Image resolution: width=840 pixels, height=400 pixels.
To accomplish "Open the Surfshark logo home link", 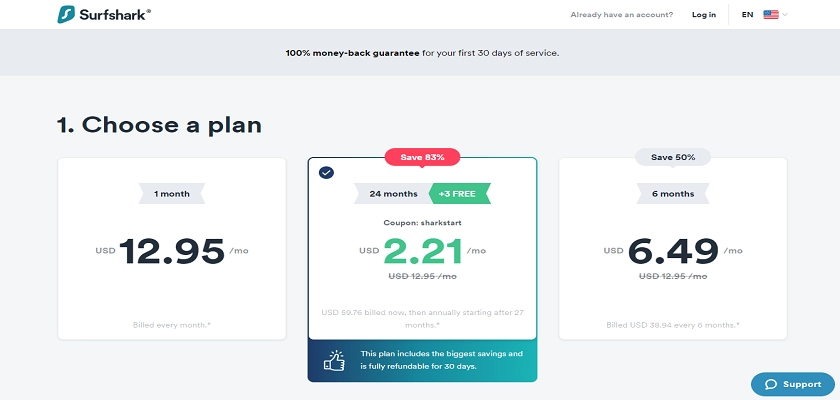I will [x=104, y=14].
